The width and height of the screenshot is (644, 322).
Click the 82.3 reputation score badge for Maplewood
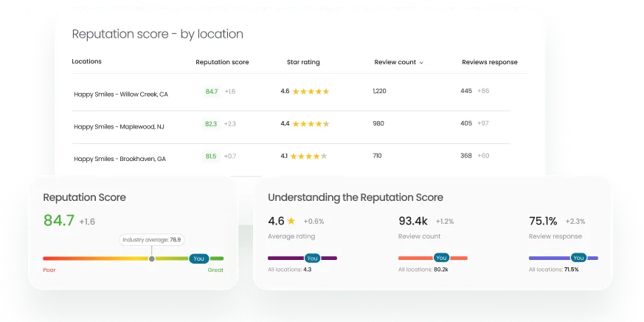(x=211, y=124)
